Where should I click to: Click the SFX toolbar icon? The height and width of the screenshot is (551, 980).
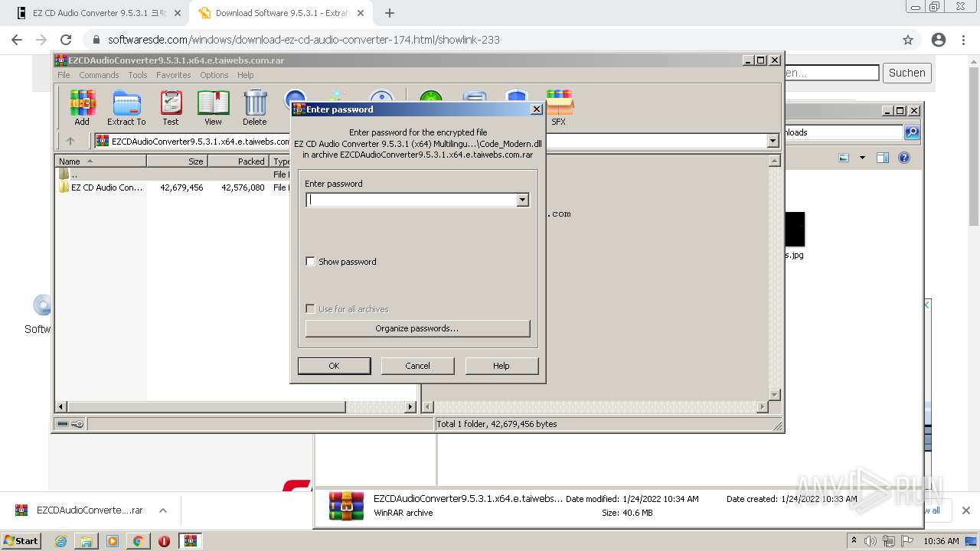[559, 107]
